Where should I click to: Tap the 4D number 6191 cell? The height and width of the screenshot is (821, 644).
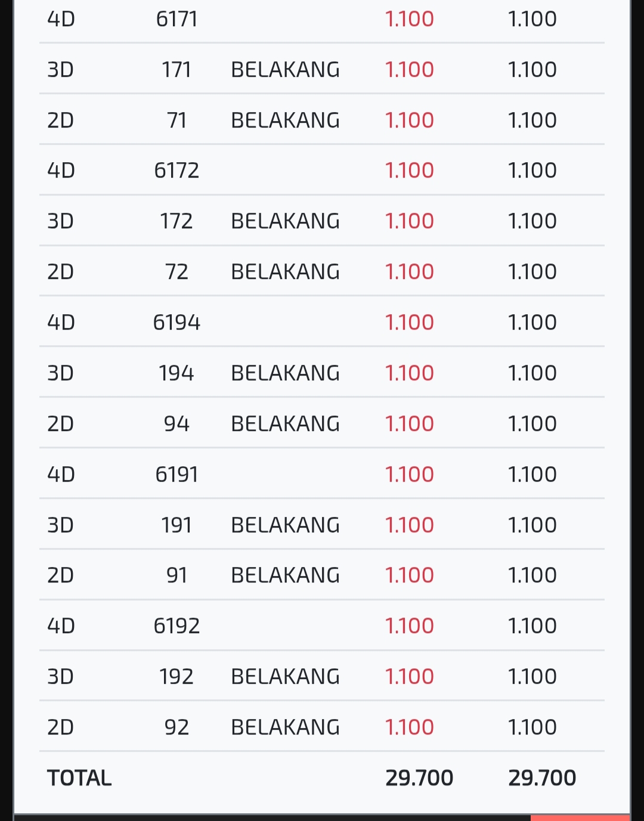[x=177, y=475]
